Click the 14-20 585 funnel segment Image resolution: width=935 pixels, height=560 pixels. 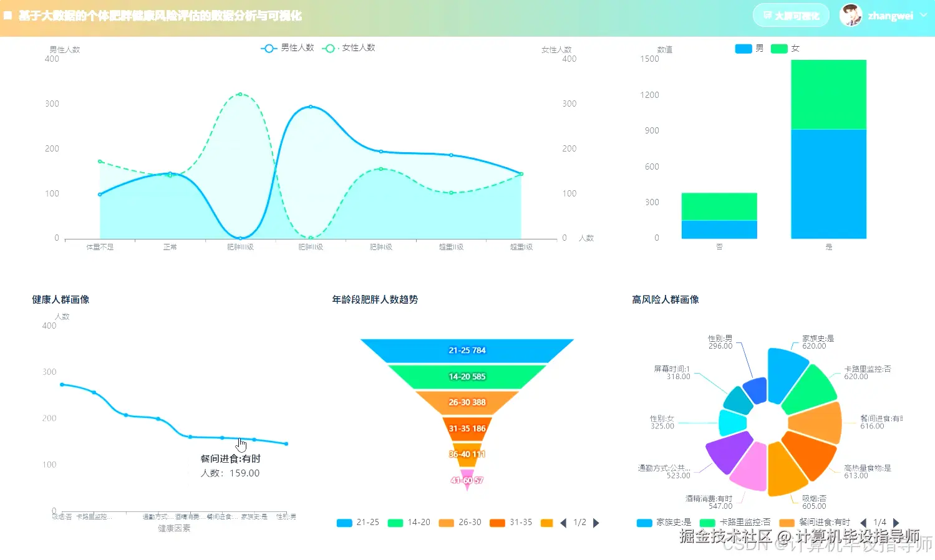coord(467,377)
